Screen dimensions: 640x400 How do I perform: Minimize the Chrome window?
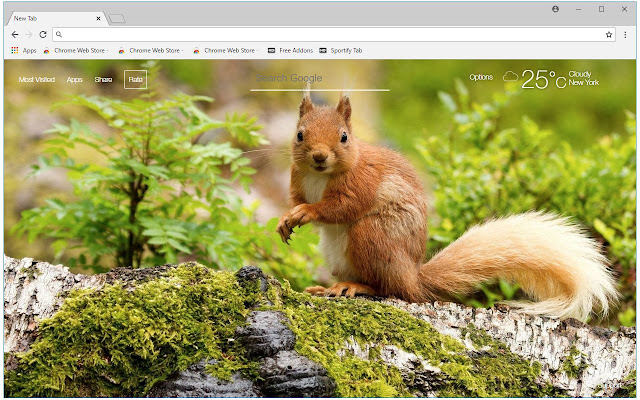pos(578,9)
